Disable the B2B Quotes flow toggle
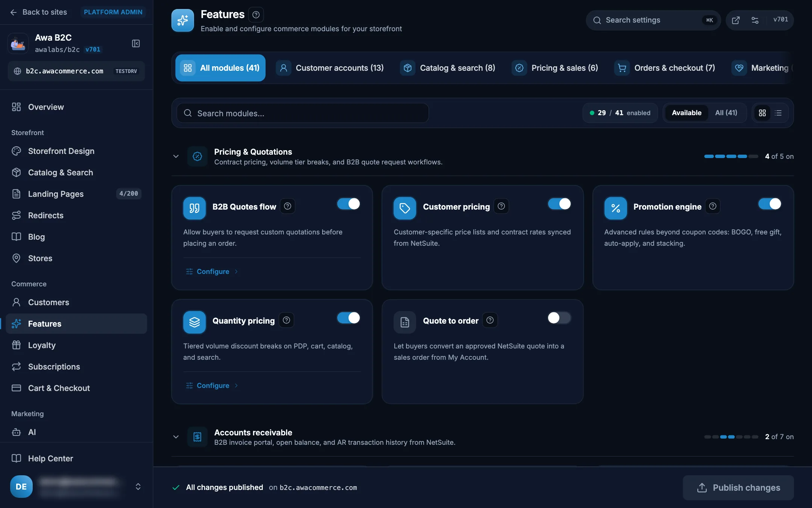Screen dimensions: 812x508 coord(348,204)
